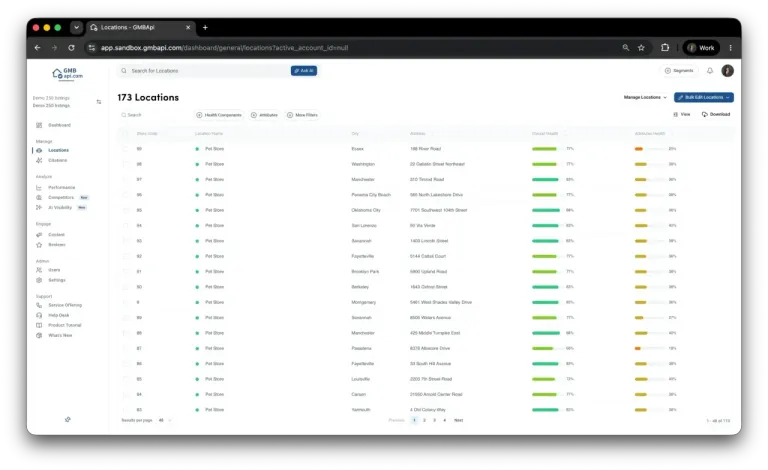Image resolution: width=768 pixels, height=470 pixels.
Task: Click Next in the pagination
Action: [458, 421]
